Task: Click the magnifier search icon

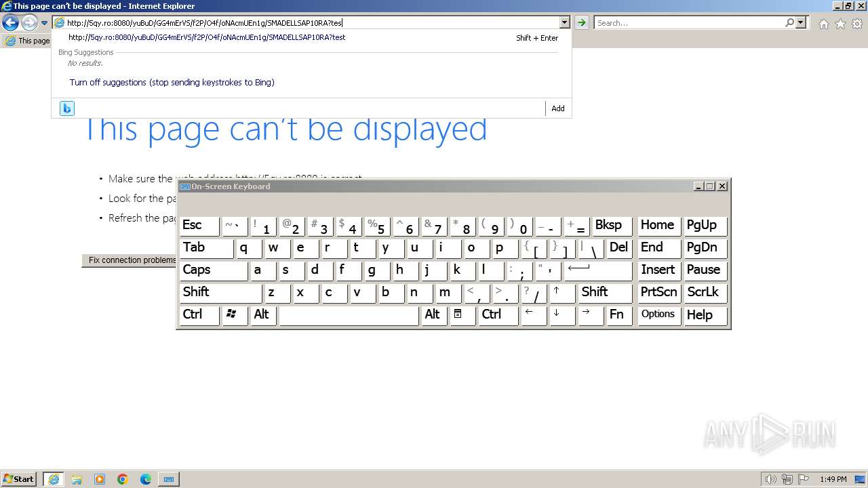Action: [x=789, y=23]
